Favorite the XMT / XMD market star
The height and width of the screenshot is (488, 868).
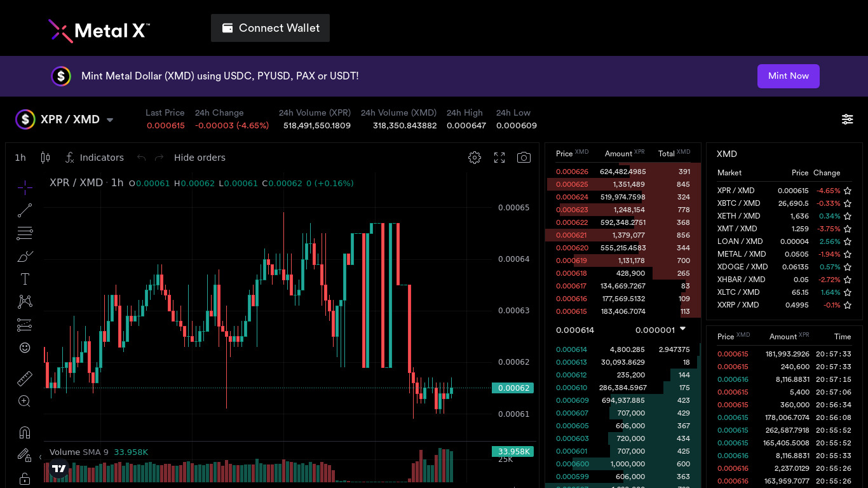point(847,229)
